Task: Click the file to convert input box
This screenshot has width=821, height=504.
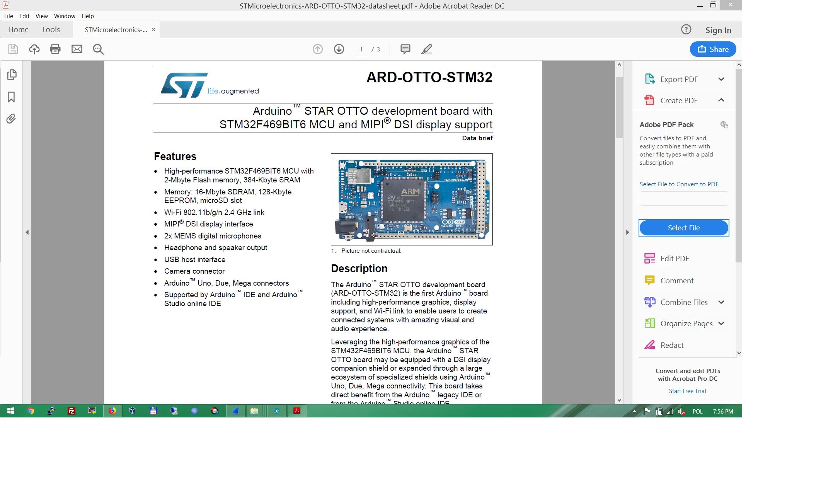Action: (x=684, y=199)
